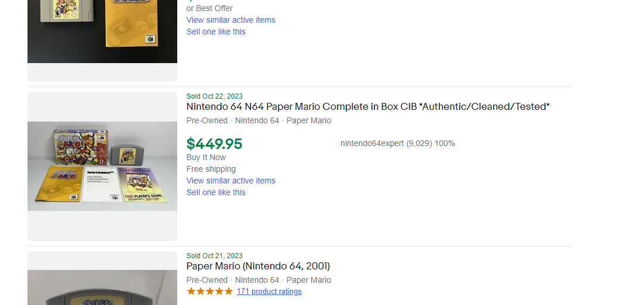Click the 'Buy It Now' label
Image resolution: width=644 pixels, height=305 pixels.
point(206,157)
